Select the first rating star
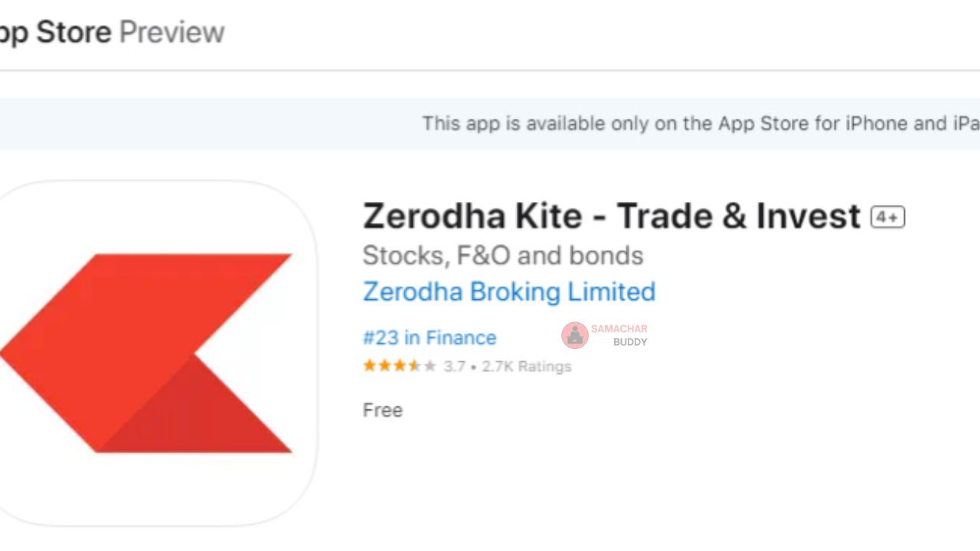Screen dimensions: 980x551 point(368,366)
